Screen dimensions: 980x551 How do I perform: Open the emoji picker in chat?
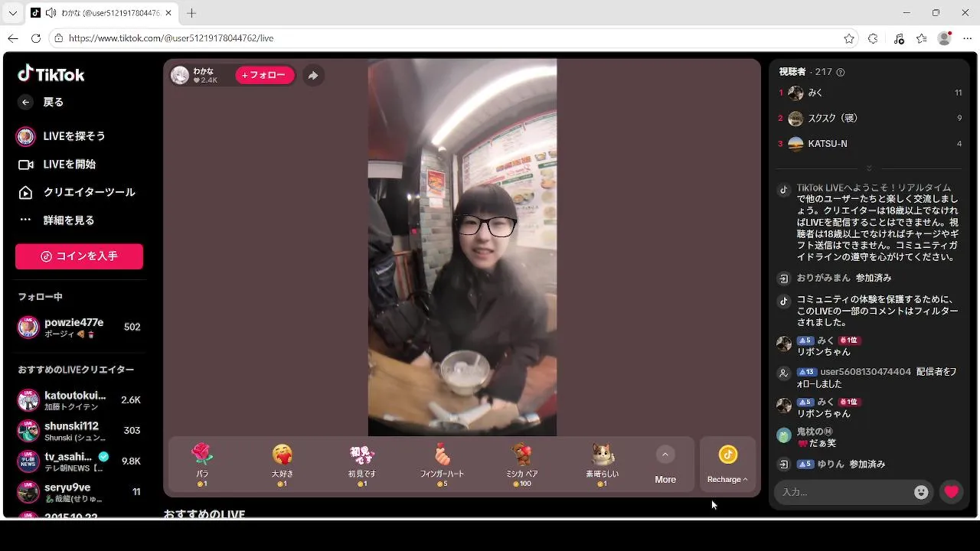(921, 492)
